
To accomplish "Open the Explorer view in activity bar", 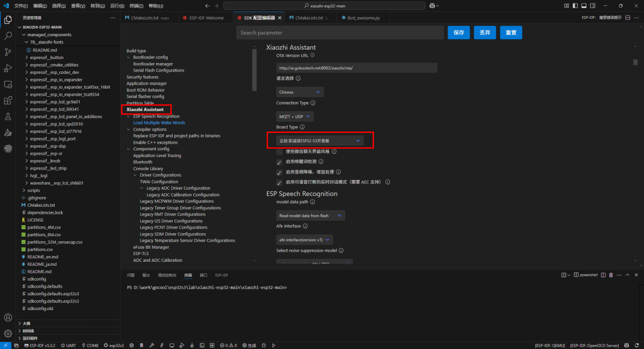I will click(8, 20).
